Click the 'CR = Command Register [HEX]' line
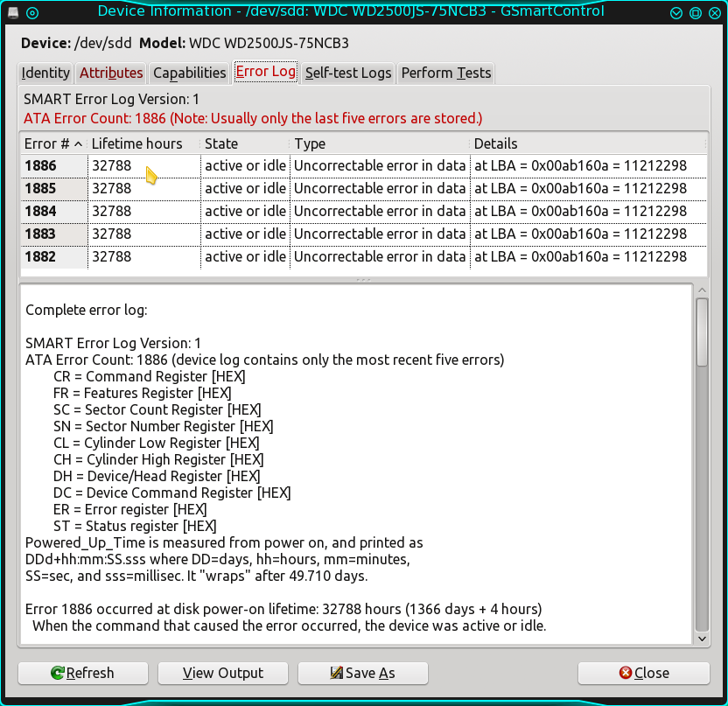Screen dimensions: 728x706 coord(150,376)
